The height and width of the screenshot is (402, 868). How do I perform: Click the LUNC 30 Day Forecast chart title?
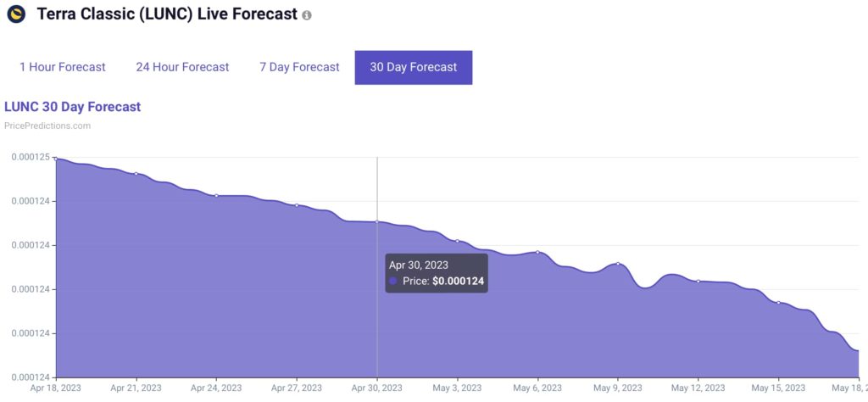pos(73,107)
